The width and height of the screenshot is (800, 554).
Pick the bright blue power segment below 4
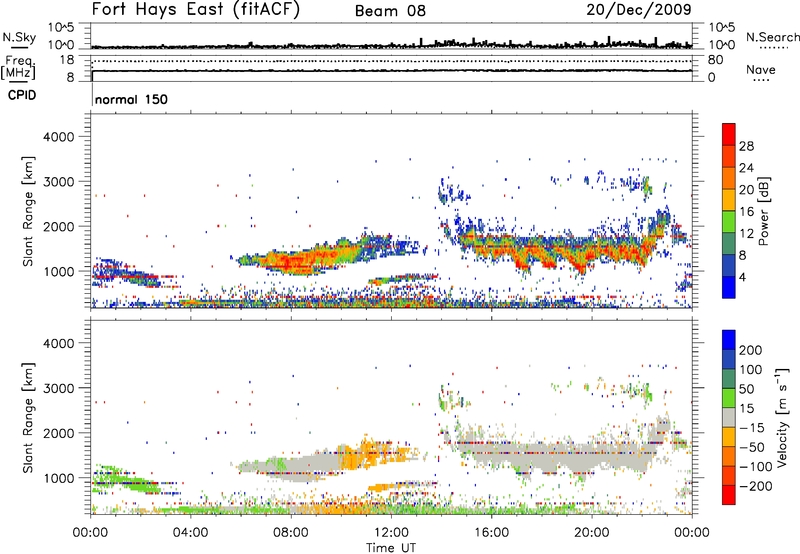(729, 287)
